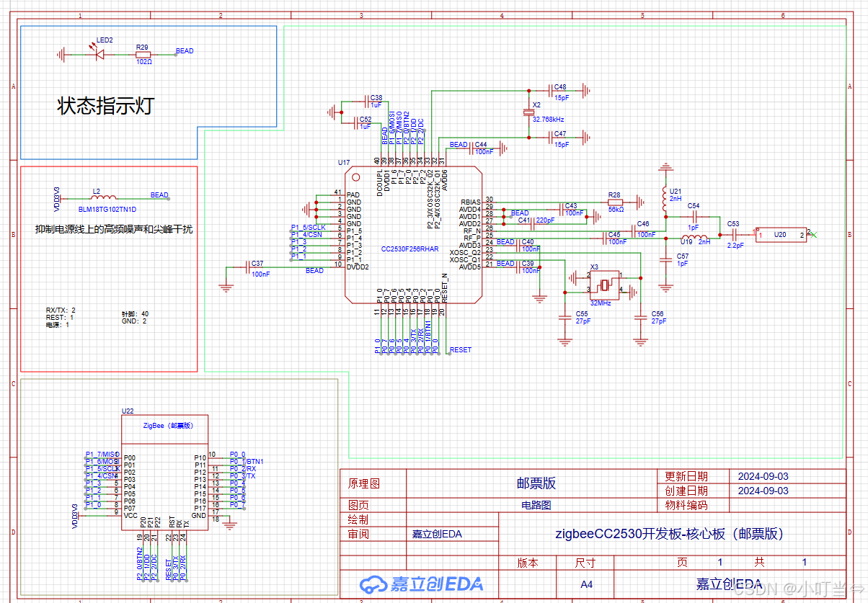
Task: Select capacitor C43 symbol
Action: (562, 209)
